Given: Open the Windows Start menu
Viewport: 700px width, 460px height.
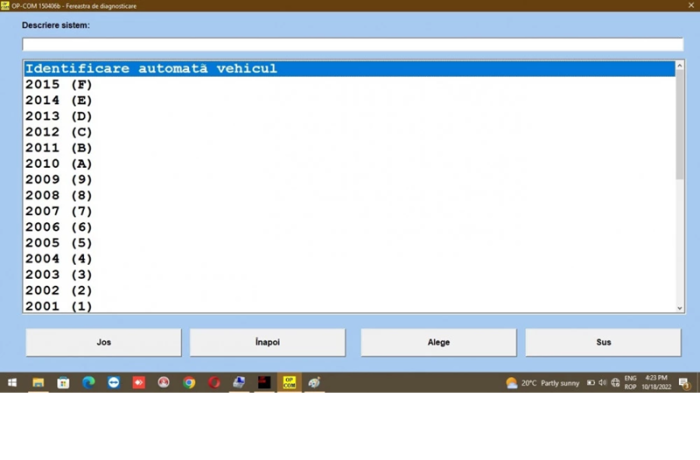Looking at the screenshot, I should [13, 382].
